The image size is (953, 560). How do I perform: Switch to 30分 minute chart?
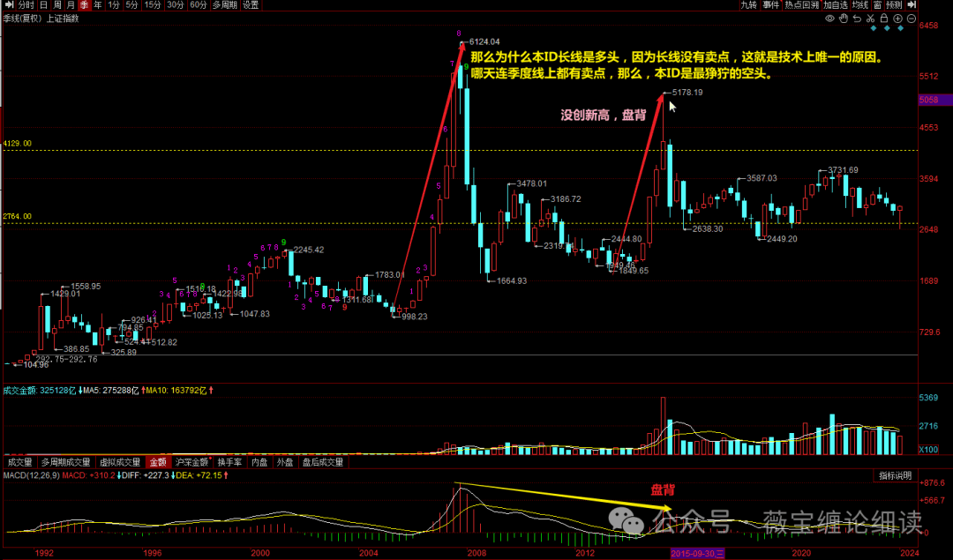click(175, 5)
